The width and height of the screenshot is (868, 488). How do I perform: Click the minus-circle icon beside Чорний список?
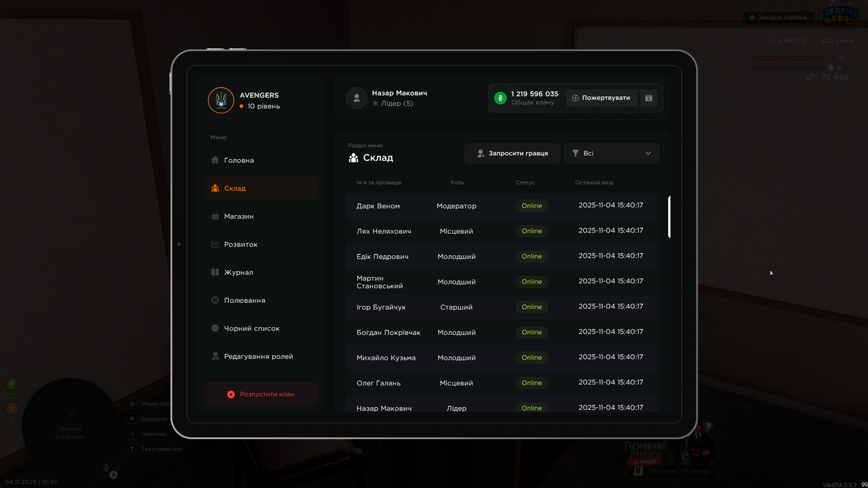pos(215,328)
